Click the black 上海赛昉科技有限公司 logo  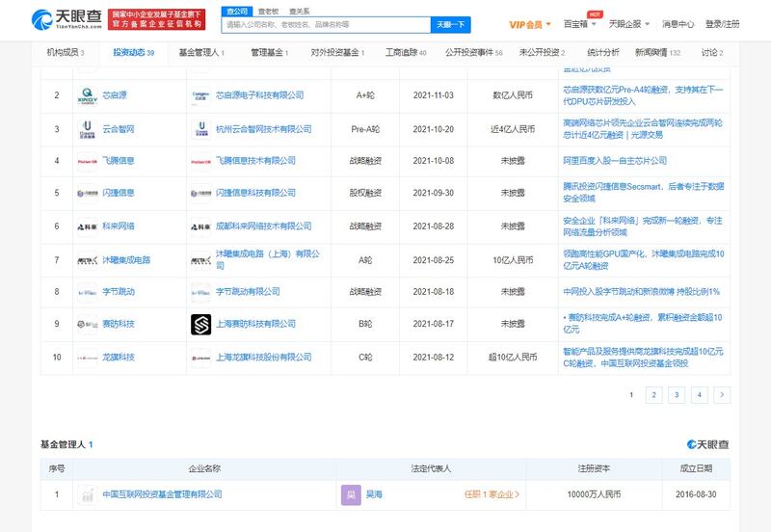point(200,325)
